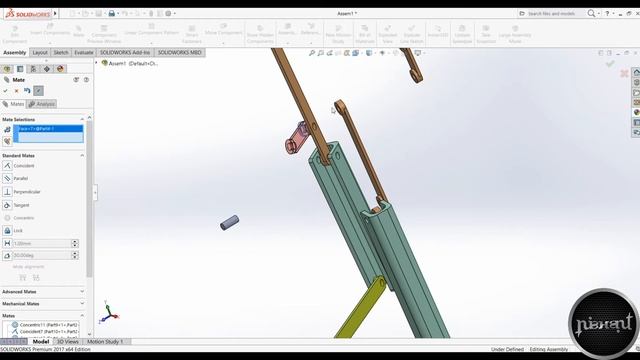
Task: Open the Help dropdown arrow
Action: [613, 13]
